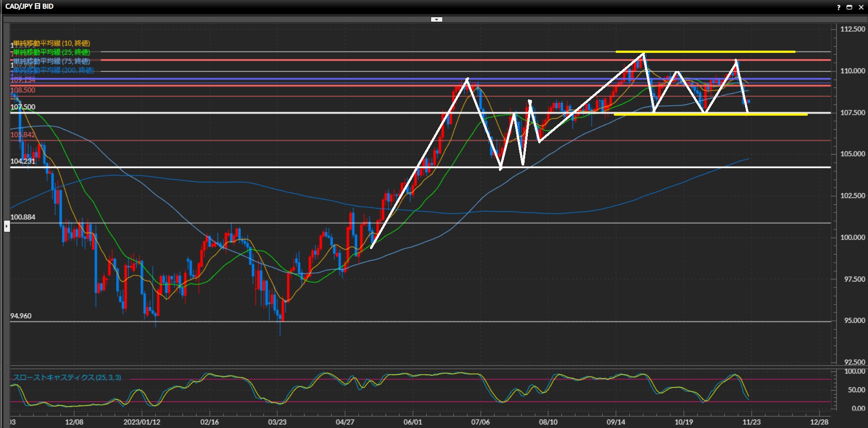
Task: Click the 11/23 date on time axis
Action: click(x=751, y=422)
